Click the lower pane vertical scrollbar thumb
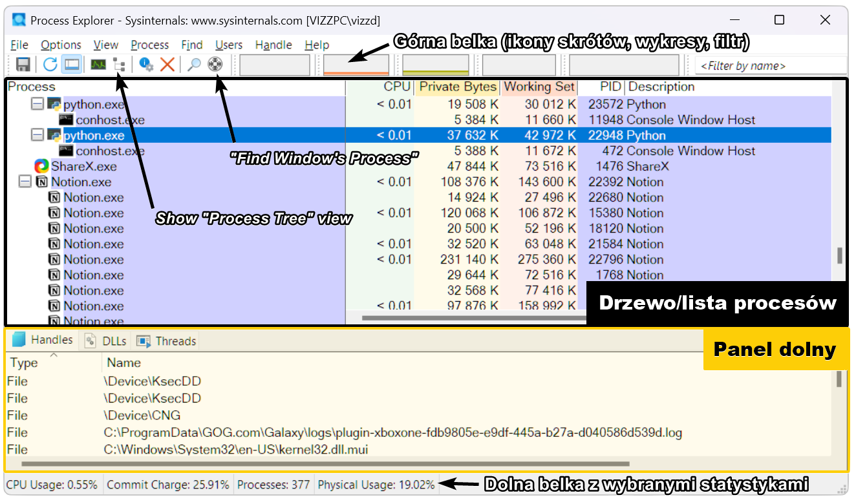Image resolution: width=856 pixels, height=504 pixels. click(x=839, y=378)
